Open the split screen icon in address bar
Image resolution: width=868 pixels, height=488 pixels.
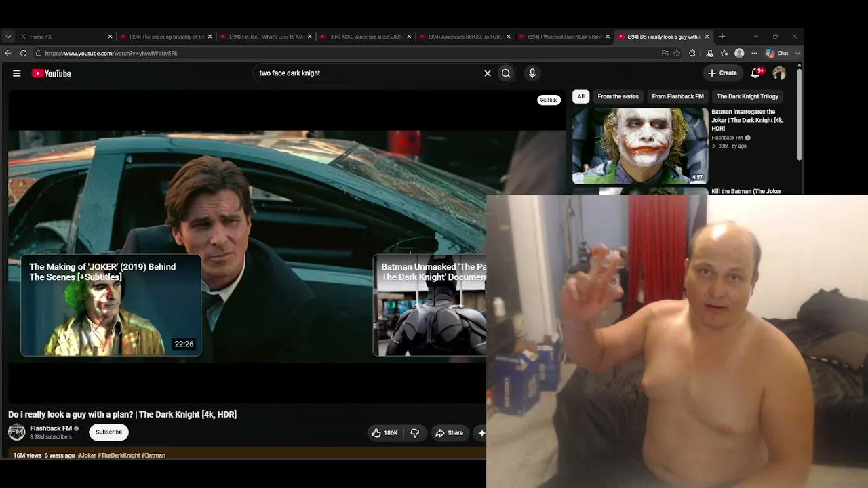point(665,53)
